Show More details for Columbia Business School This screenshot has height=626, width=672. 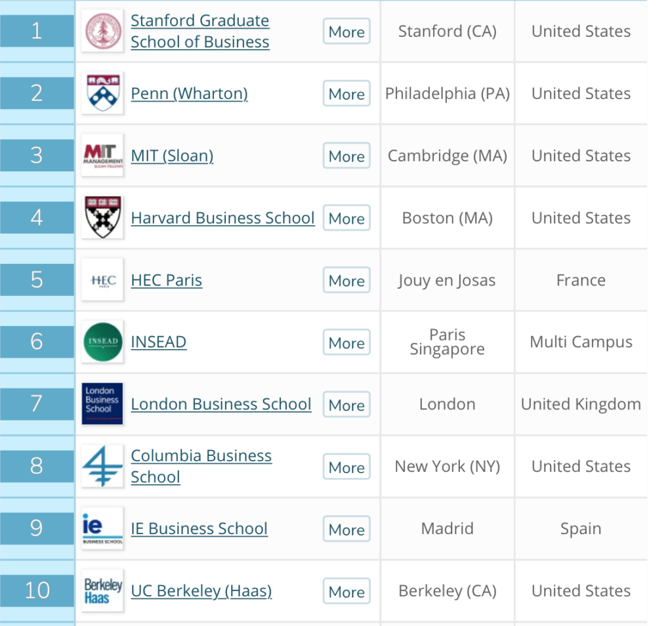click(346, 467)
